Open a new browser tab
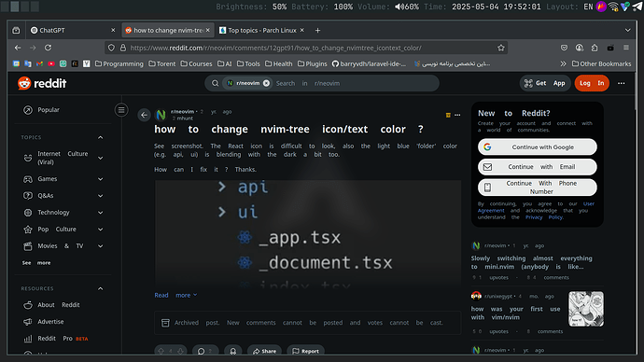The height and width of the screenshot is (362, 644). click(317, 31)
